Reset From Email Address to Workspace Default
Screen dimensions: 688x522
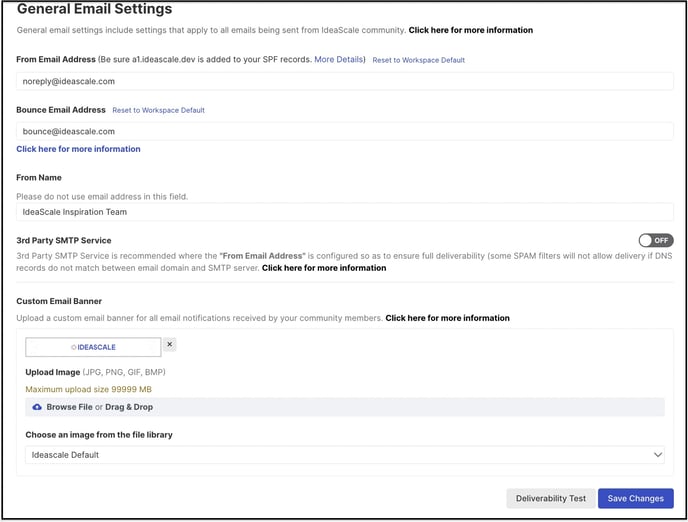419,60
